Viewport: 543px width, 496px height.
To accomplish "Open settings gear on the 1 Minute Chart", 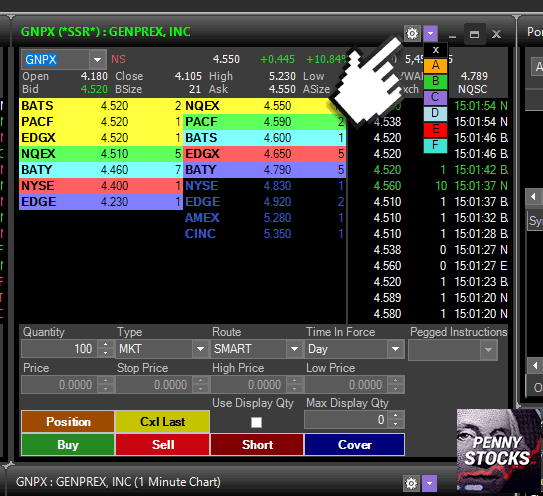I will click(411, 483).
